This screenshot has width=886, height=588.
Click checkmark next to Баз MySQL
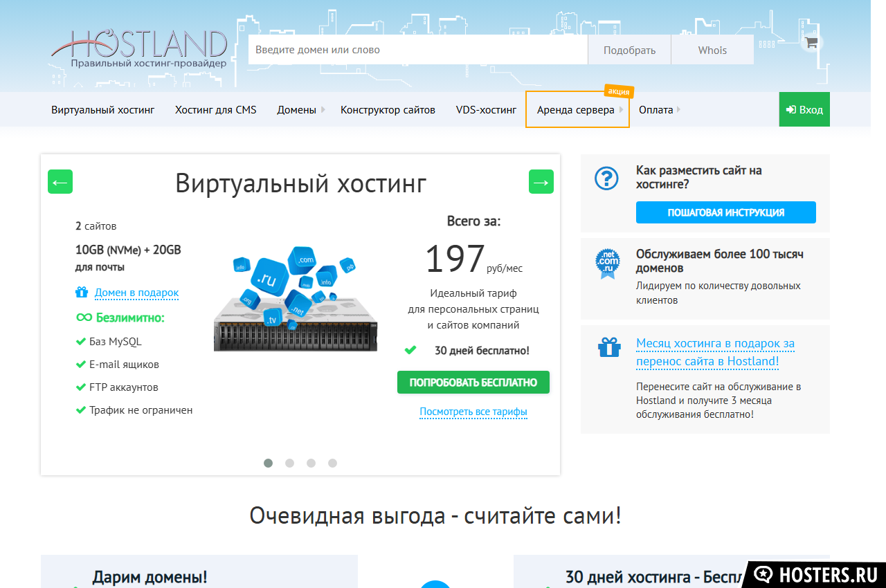pyautogui.click(x=80, y=342)
